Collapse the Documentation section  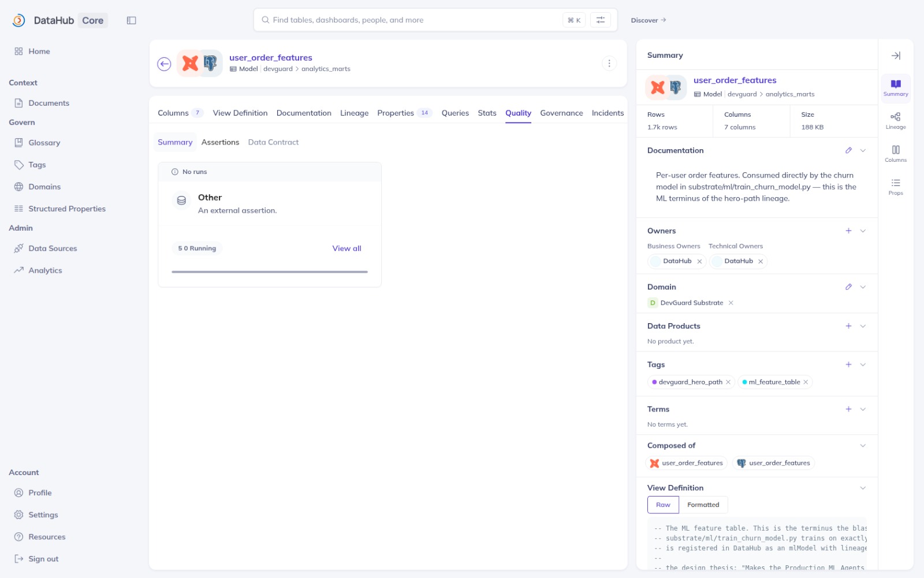coord(863,150)
